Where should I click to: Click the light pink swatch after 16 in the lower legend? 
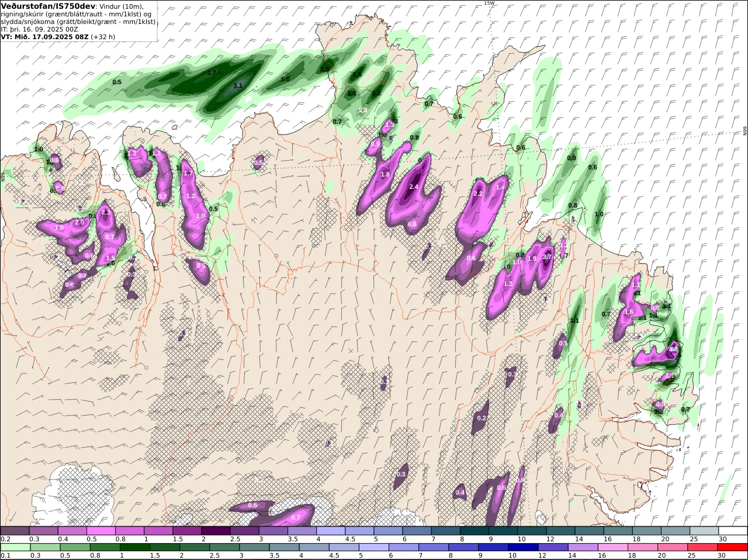pos(614,547)
